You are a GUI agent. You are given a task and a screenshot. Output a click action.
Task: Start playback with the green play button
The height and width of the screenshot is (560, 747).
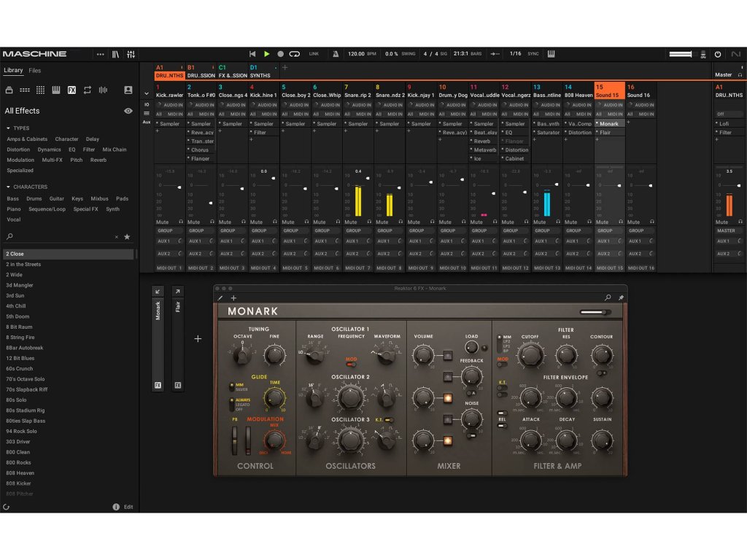coord(267,54)
